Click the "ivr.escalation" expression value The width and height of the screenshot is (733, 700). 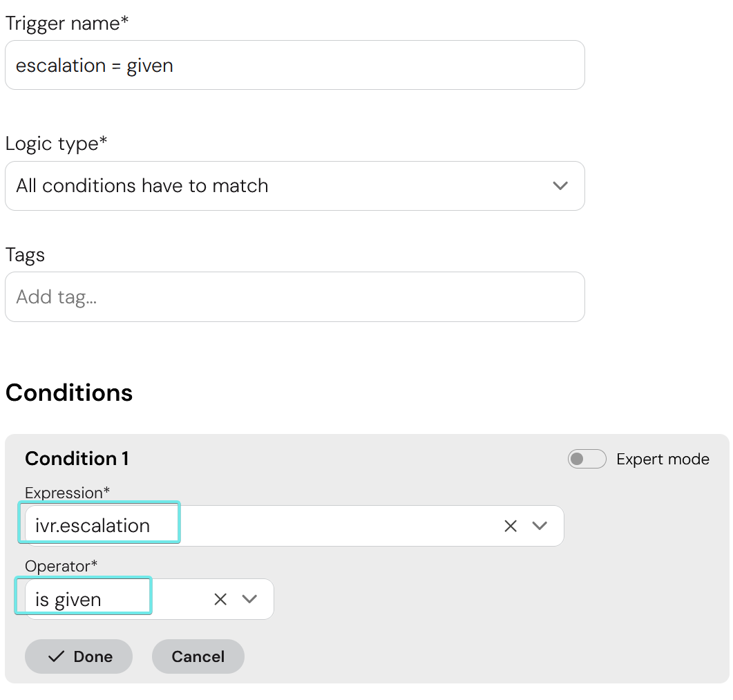(93, 525)
